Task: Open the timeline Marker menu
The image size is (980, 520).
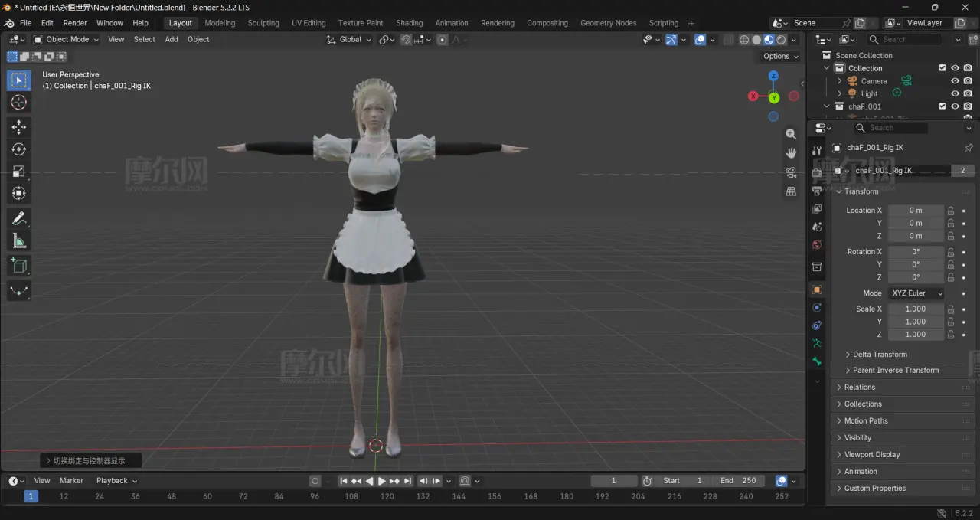Action: coord(71,481)
